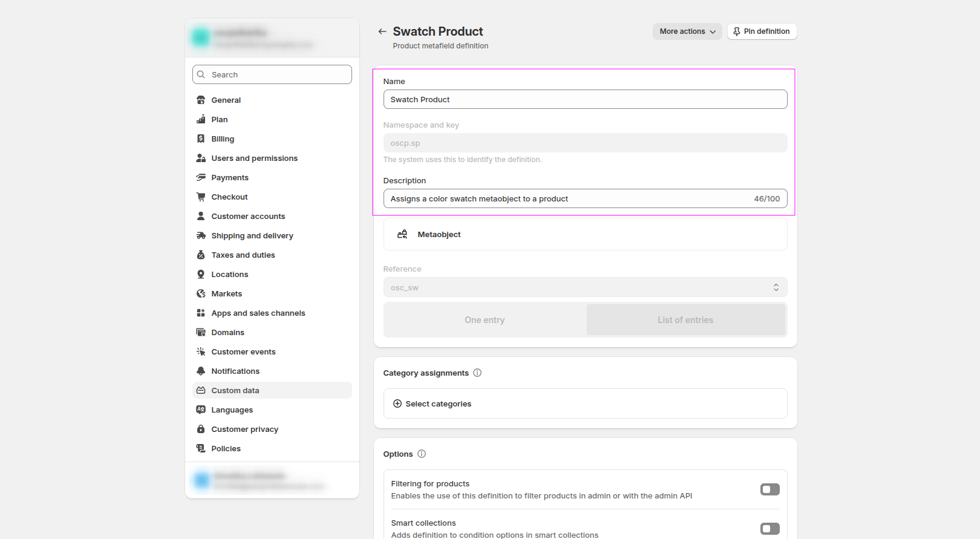This screenshot has height=539, width=980.
Task: Click the Payments icon
Action: tap(201, 177)
